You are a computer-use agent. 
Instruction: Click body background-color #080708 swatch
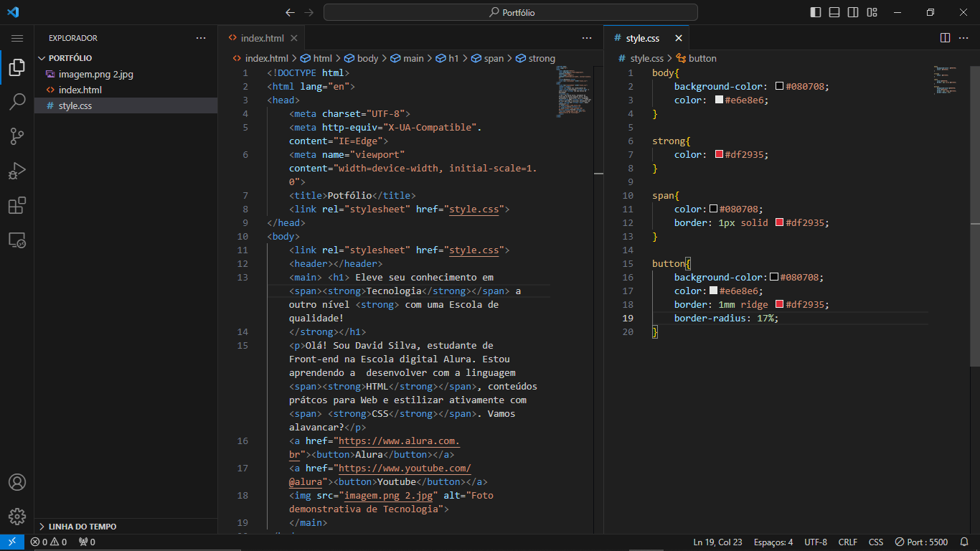pyautogui.click(x=780, y=86)
